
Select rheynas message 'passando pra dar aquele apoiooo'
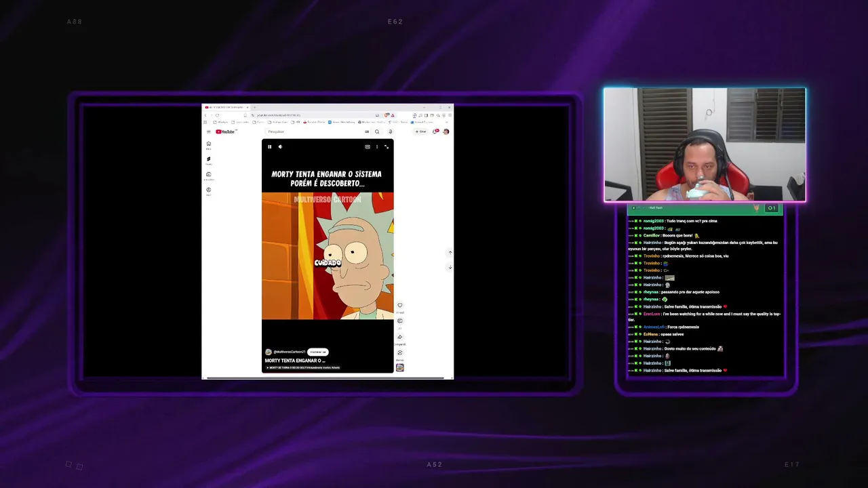[x=690, y=292]
